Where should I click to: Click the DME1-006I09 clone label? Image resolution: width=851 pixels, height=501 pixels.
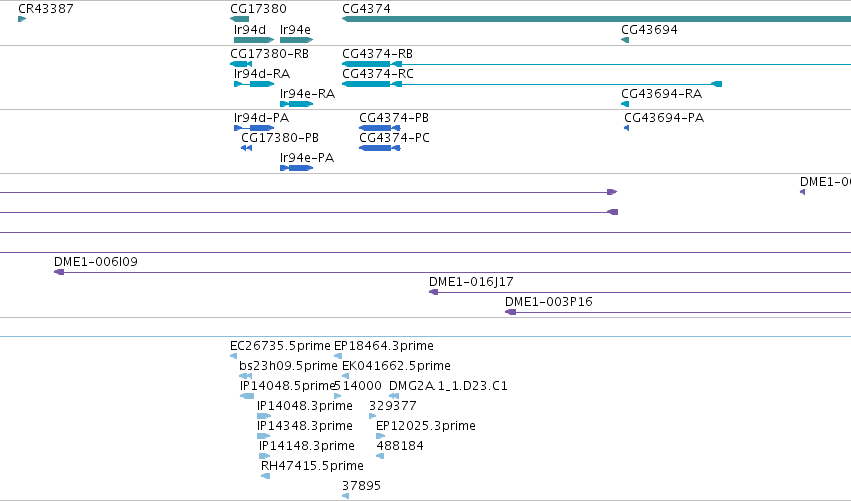click(96, 262)
